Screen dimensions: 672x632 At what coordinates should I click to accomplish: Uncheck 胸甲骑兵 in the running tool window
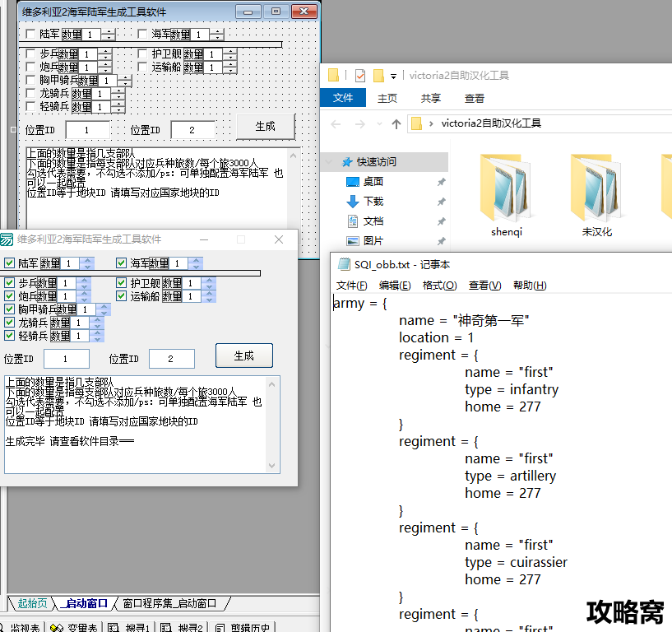[9, 309]
